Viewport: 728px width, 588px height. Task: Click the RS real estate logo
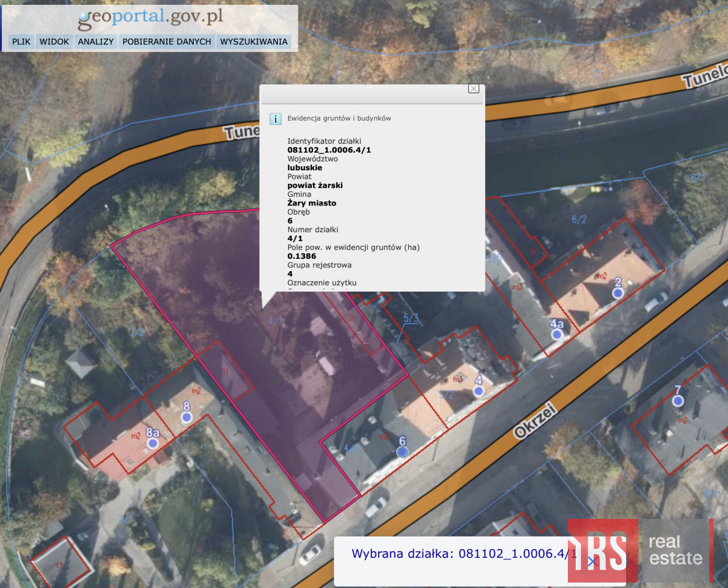[x=638, y=551]
